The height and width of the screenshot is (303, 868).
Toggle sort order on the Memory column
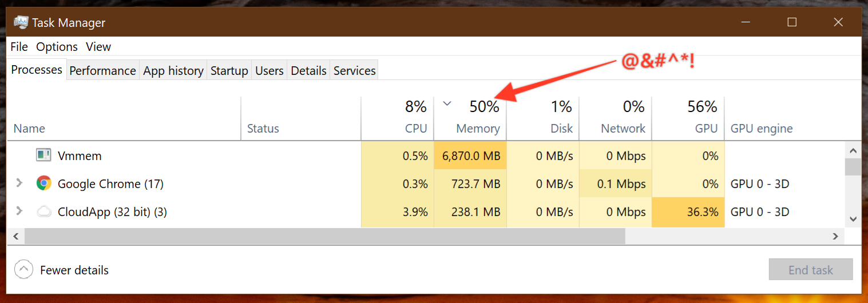coord(470,118)
